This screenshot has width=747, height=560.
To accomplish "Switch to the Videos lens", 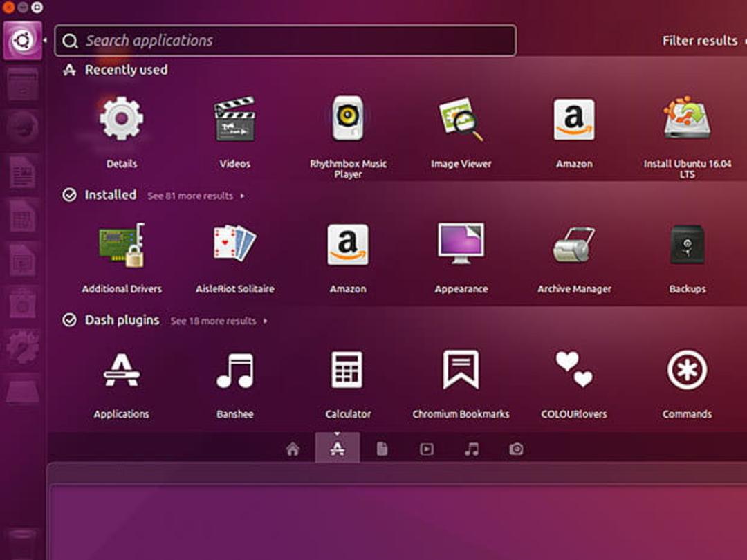I will (x=426, y=449).
